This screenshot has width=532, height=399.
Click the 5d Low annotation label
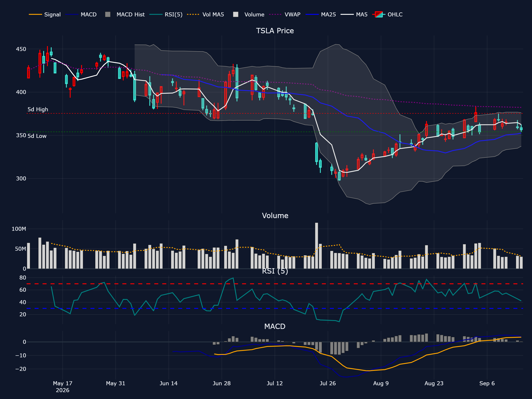(x=37, y=136)
